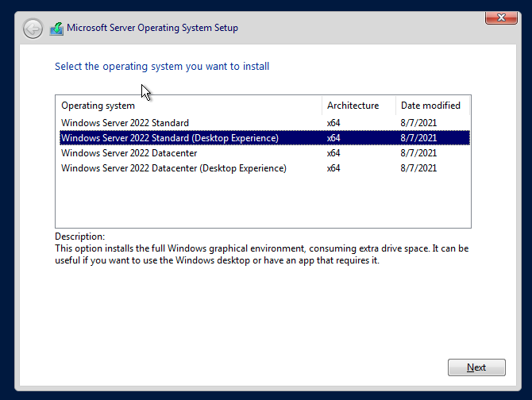Click x64 in the Standard core row
The image size is (532, 400).
(x=333, y=123)
